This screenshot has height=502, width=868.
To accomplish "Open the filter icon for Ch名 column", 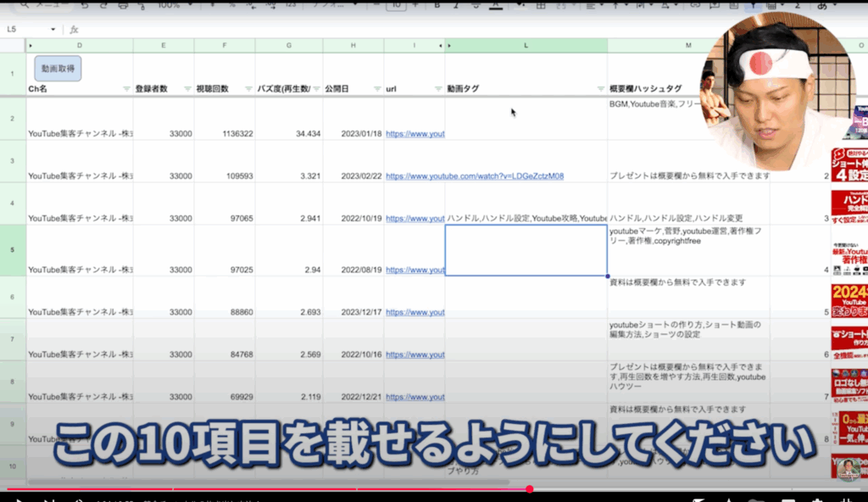I will [x=126, y=89].
